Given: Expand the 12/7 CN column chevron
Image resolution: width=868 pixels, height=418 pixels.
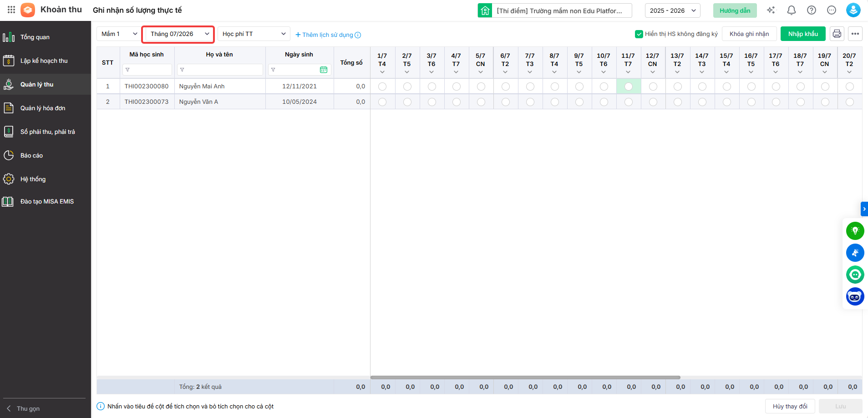Looking at the screenshot, I should 653,72.
